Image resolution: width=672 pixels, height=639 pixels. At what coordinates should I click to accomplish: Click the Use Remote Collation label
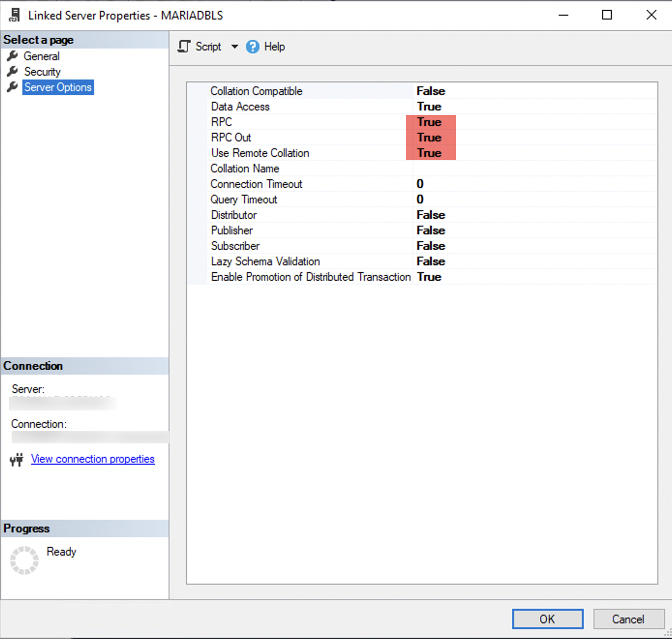(260, 153)
